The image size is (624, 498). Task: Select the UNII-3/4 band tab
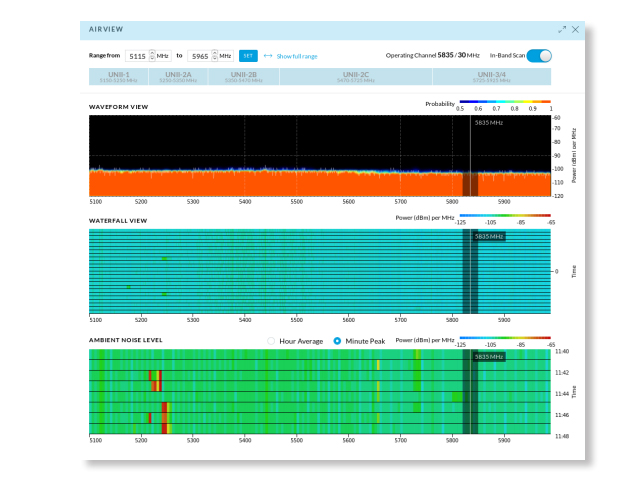[x=492, y=76]
